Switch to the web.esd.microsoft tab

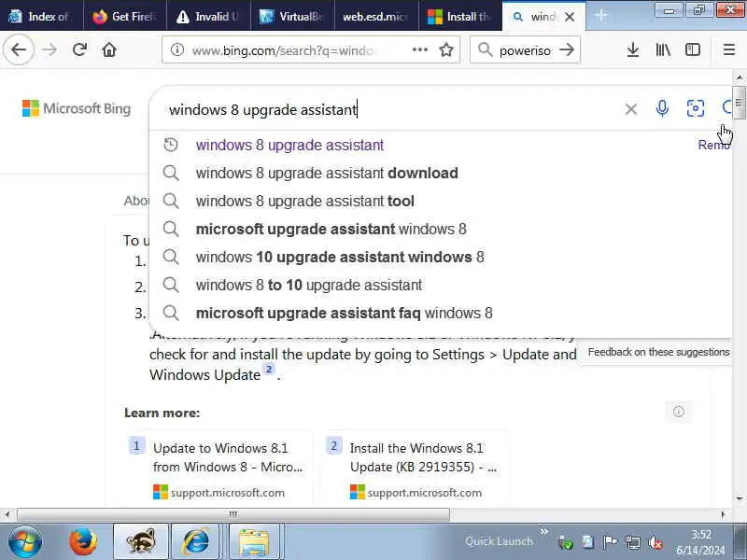point(376,16)
